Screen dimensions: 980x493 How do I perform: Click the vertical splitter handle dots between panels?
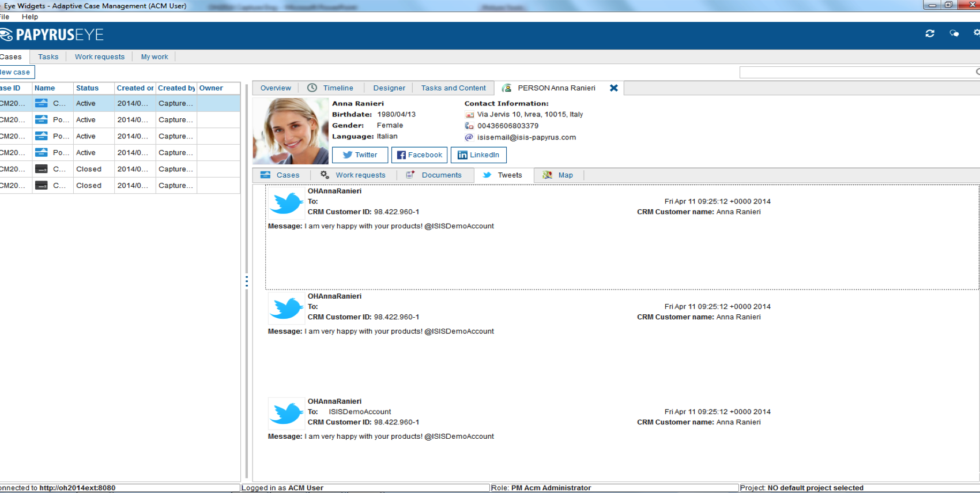pos(247,281)
